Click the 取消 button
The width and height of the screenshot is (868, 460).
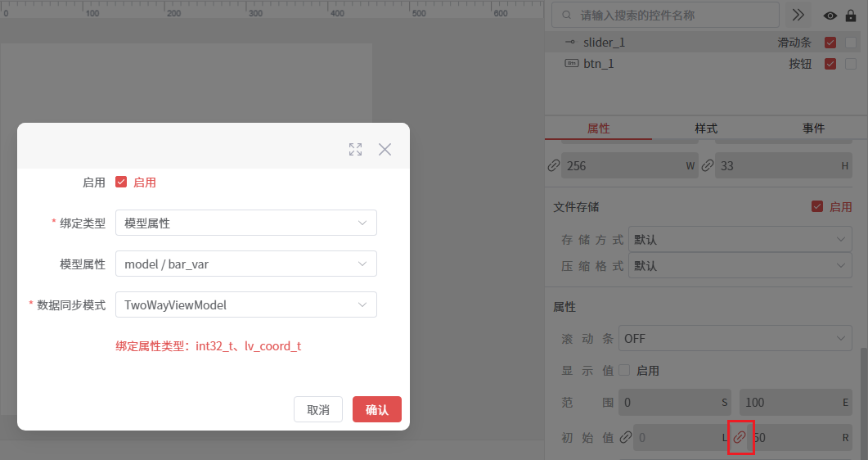[x=317, y=410]
